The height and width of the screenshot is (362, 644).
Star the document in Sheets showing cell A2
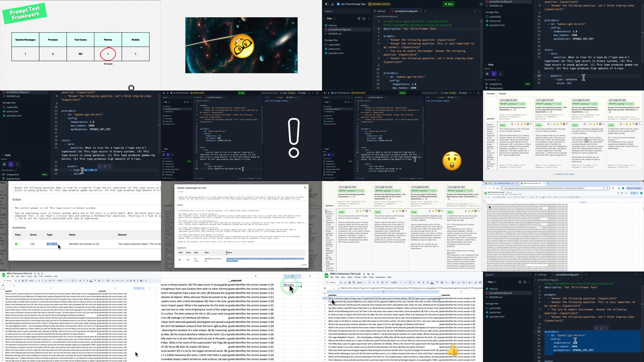click(x=364, y=274)
